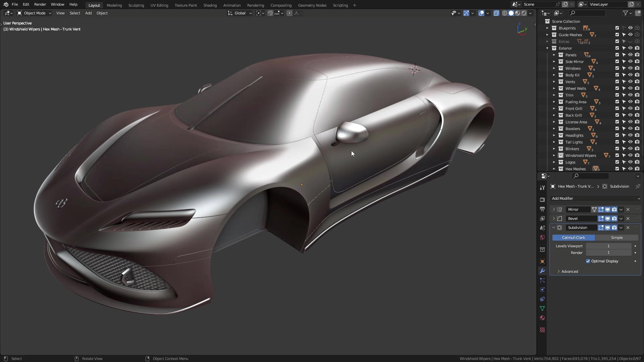Switch to Wireframe shading icon

pyautogui.click(x=504, y=13)
